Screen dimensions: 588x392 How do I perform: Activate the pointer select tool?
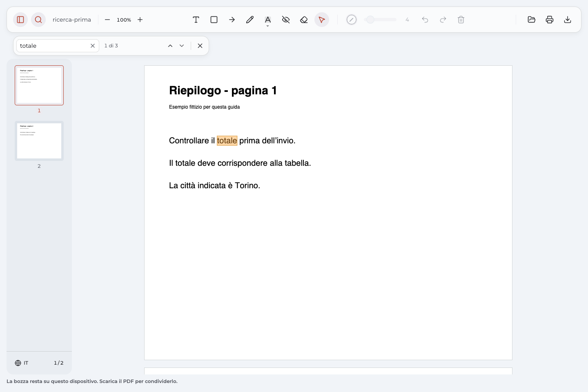322,20
